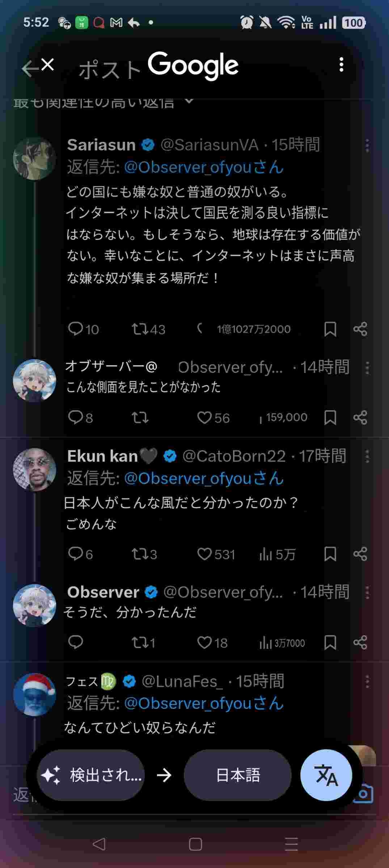Image resolution: width=389 pixels, height=868 pixels.
Task: Open the @Observer_ofyou link under Ekun kan
Action: click(204, 478)
